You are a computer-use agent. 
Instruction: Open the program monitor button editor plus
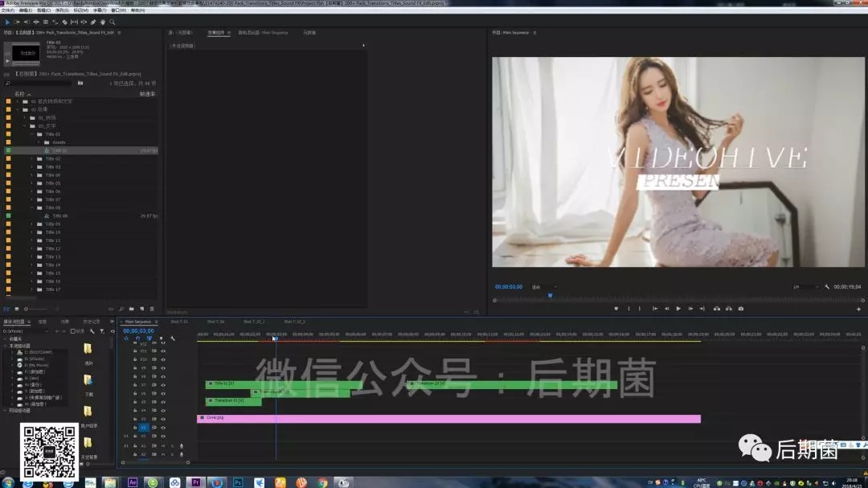[x=858, y=309]
